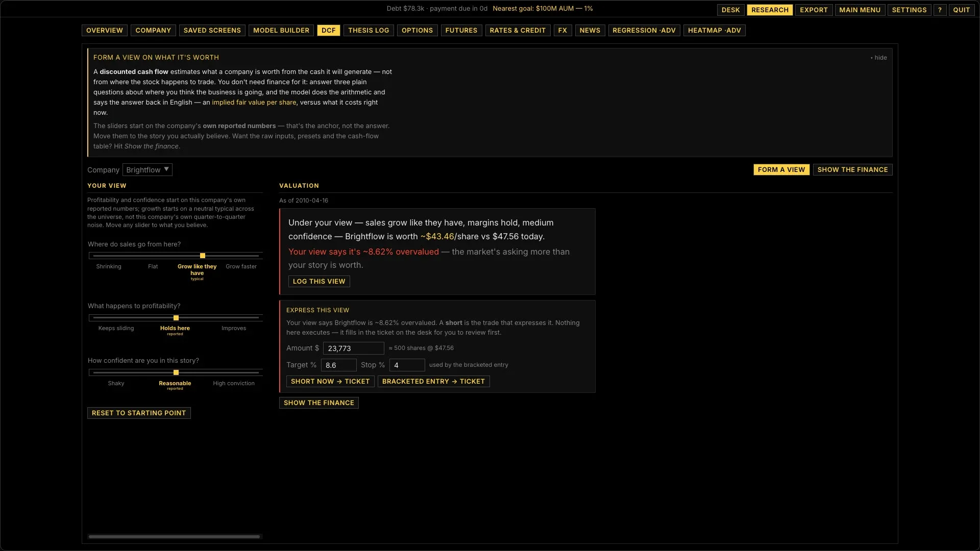This screenshot has height=551, width=980.
Task: Go to MAIN MENU
Action: (860, 10)
